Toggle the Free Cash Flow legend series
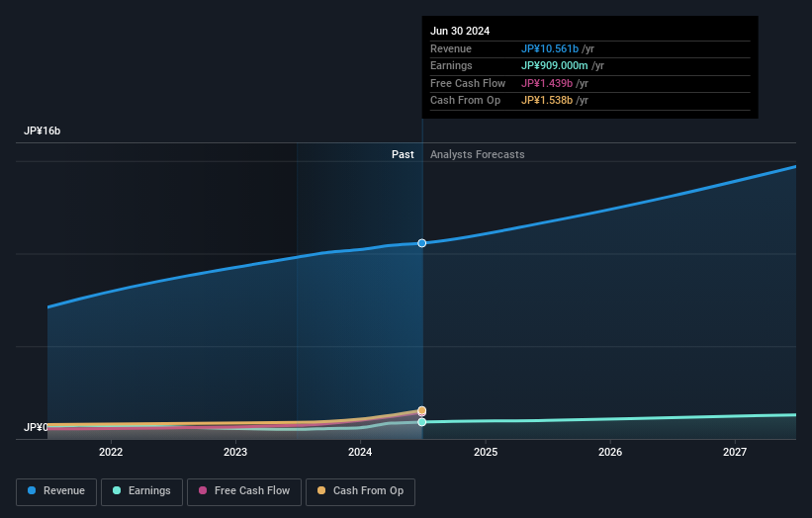 244,491
